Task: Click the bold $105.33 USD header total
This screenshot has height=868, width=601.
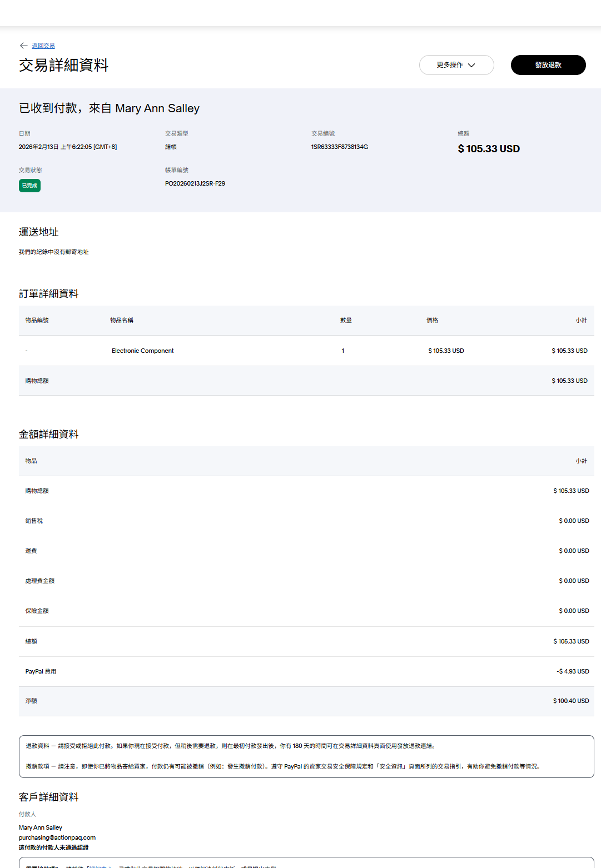Action: [x=488, y=149]
